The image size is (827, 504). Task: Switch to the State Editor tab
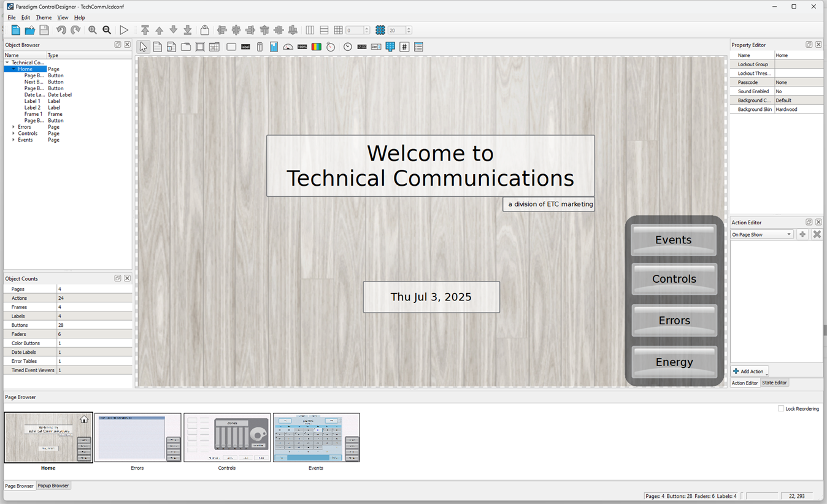pyautogui.click(x=774, y=382)
